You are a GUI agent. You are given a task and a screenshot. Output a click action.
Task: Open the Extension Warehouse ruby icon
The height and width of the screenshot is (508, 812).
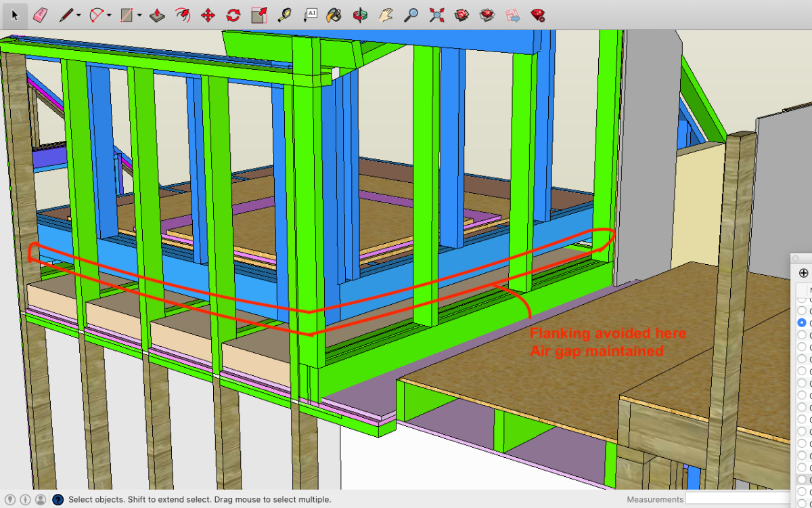click(538, 15)
